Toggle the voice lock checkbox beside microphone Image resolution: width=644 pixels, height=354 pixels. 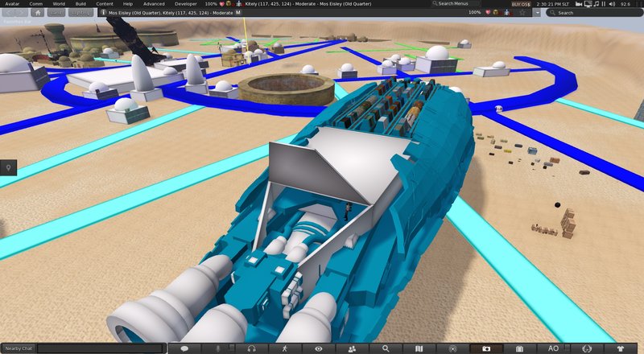pos(232,348)
